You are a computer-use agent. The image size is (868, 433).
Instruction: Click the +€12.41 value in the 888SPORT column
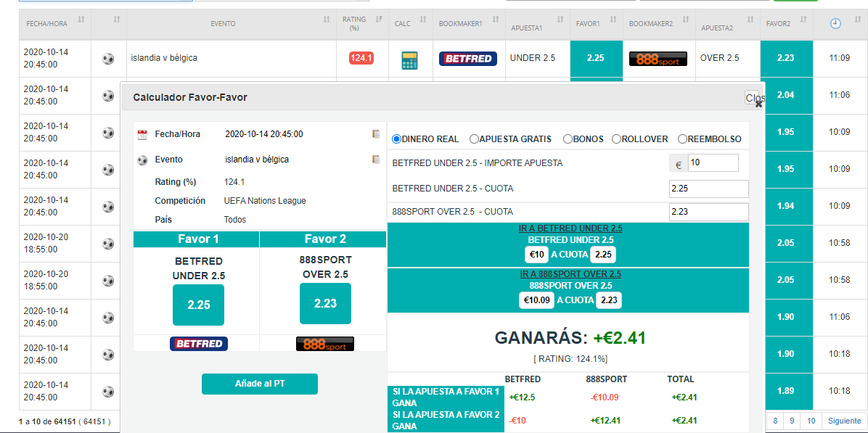(607, 420)
